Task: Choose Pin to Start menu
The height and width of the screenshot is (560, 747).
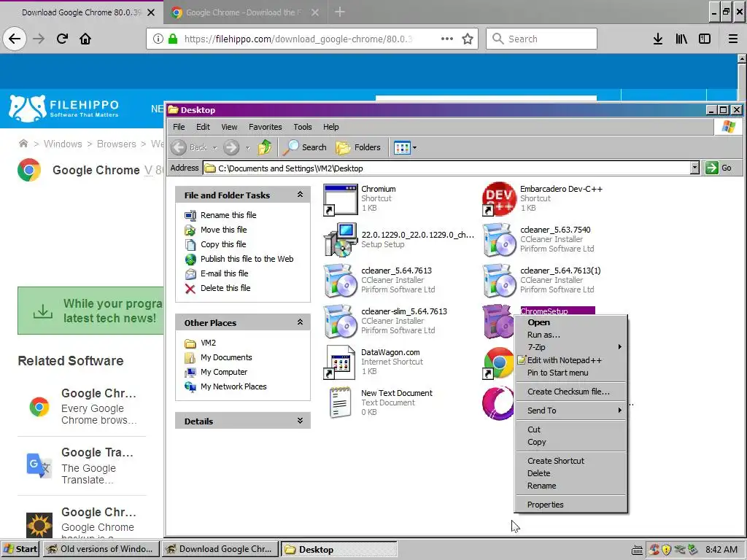Action: [x=570, y=373]
